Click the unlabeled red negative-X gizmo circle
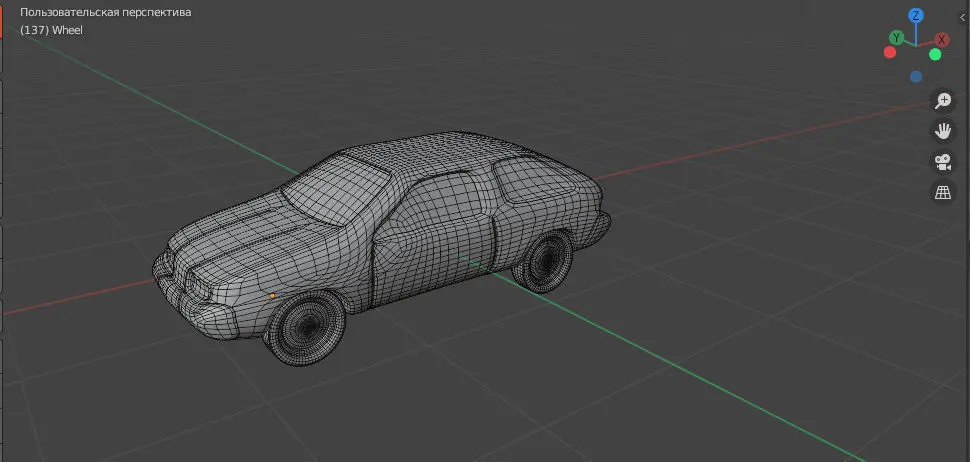This screenshot has height=462, width=970. [890, 53]
